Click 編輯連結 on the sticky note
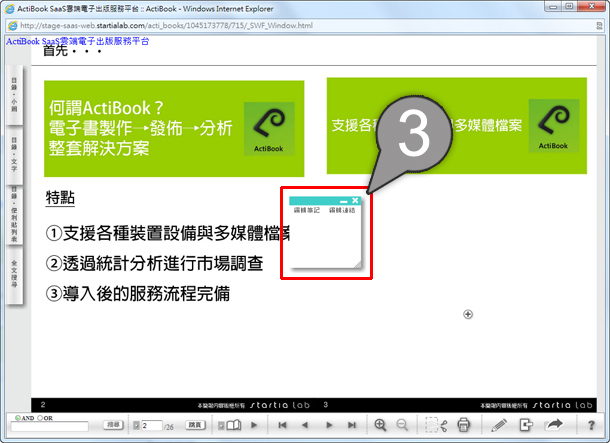Image resolution: width=610 pixels, height=443 pixels. (x=342, y=210)
